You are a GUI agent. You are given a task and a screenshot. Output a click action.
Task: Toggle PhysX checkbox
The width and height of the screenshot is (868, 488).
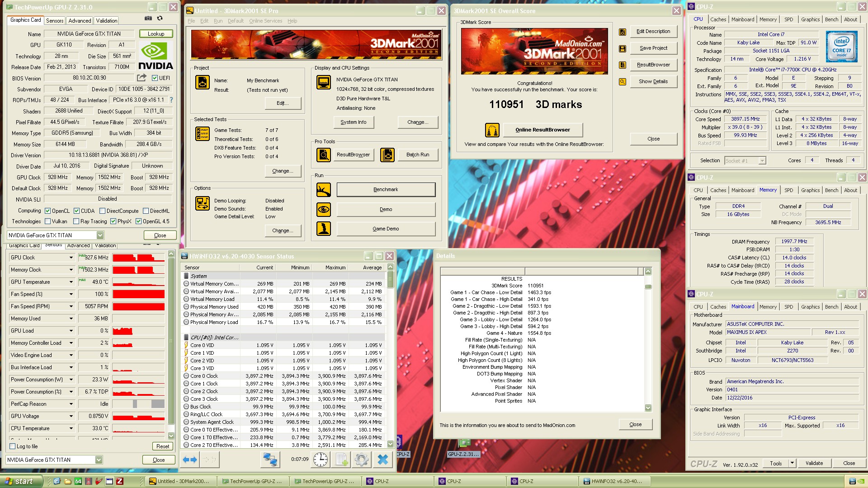(x=113, y=221)
